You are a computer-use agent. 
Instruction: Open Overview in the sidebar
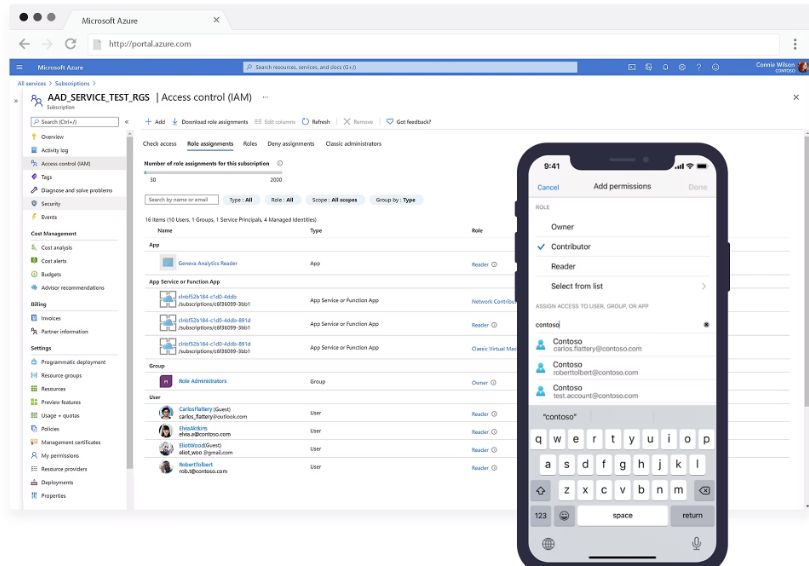(x=52, y=137)
